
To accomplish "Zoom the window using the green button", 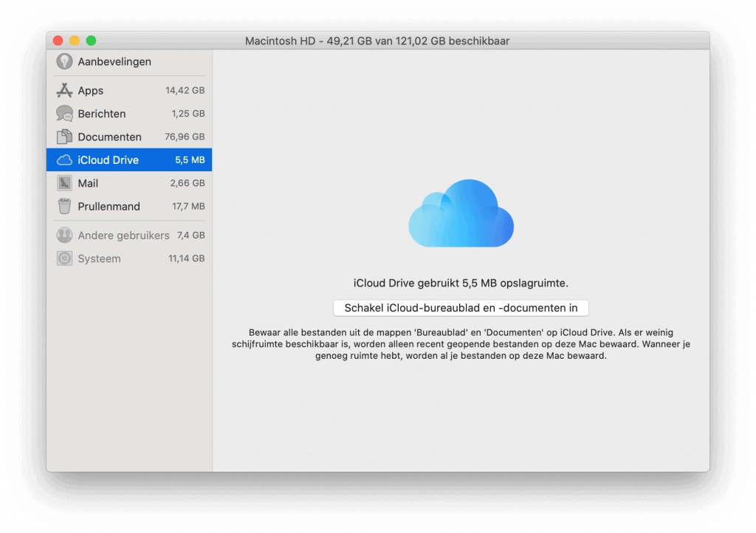I will point(91,41).
